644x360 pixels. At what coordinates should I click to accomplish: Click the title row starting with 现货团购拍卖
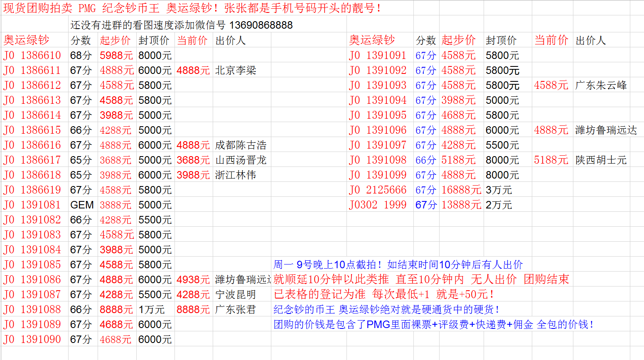(x=192, y=8)
